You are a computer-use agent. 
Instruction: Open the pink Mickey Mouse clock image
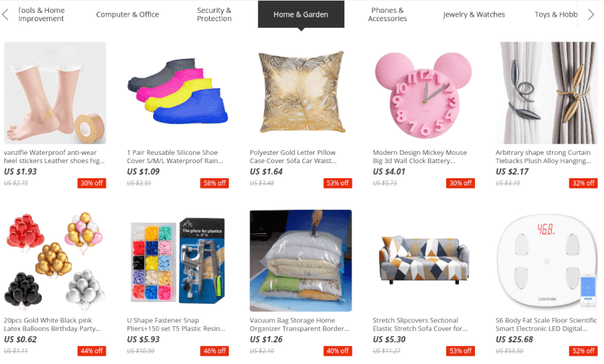click(424, 93)
